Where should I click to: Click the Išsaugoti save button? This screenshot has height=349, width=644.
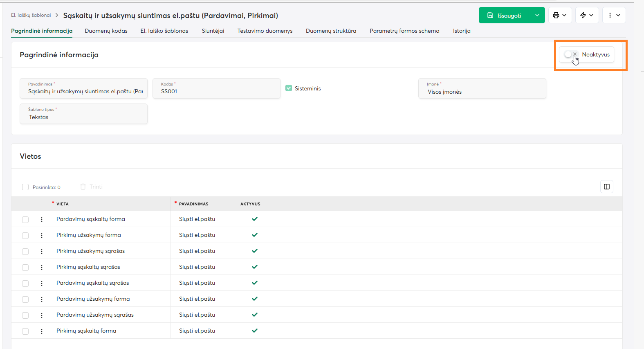coord(504,15)
